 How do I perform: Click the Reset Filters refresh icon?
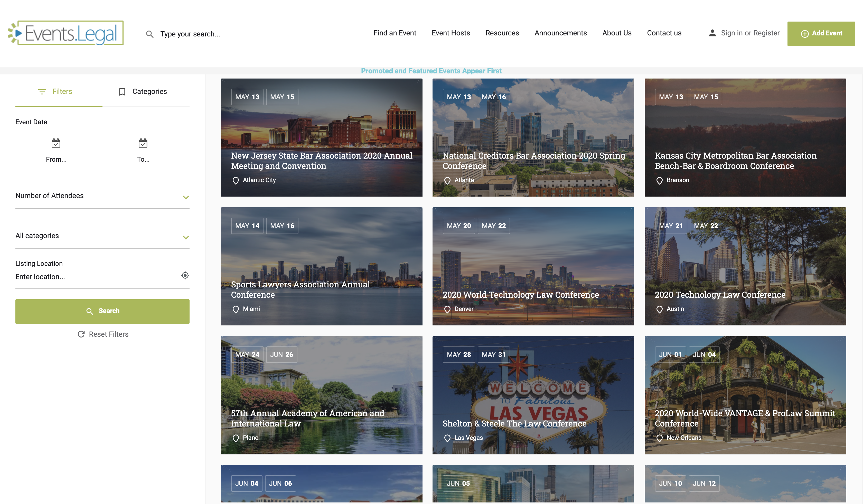click(81, 334)
